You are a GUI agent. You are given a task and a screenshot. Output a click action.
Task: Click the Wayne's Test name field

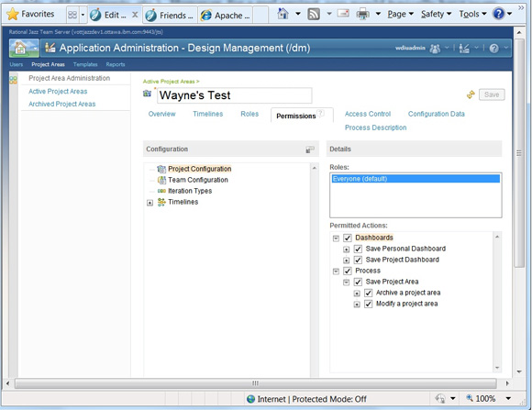235,95
